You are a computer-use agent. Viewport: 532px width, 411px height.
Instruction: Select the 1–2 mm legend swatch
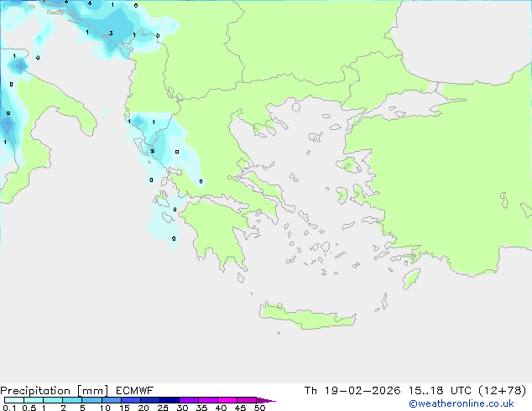click(x=53, y=400)
